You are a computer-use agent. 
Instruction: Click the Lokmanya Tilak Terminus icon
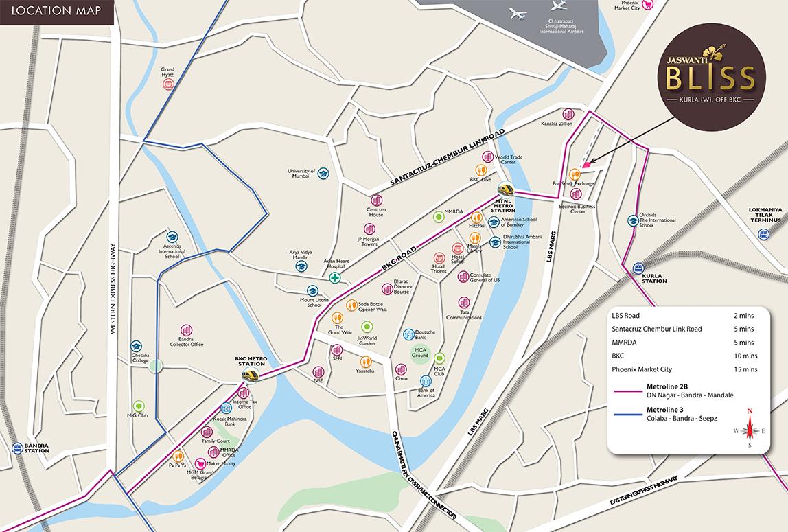click(x=763, y=234)
